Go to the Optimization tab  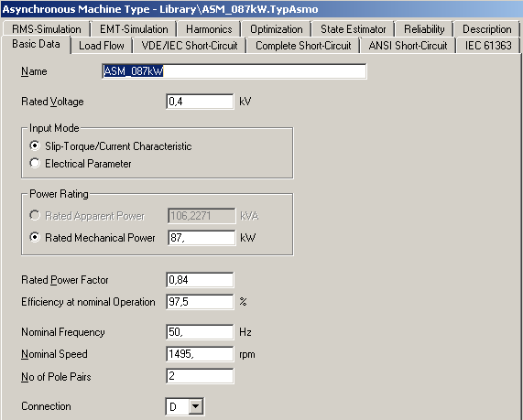(277, 29)
